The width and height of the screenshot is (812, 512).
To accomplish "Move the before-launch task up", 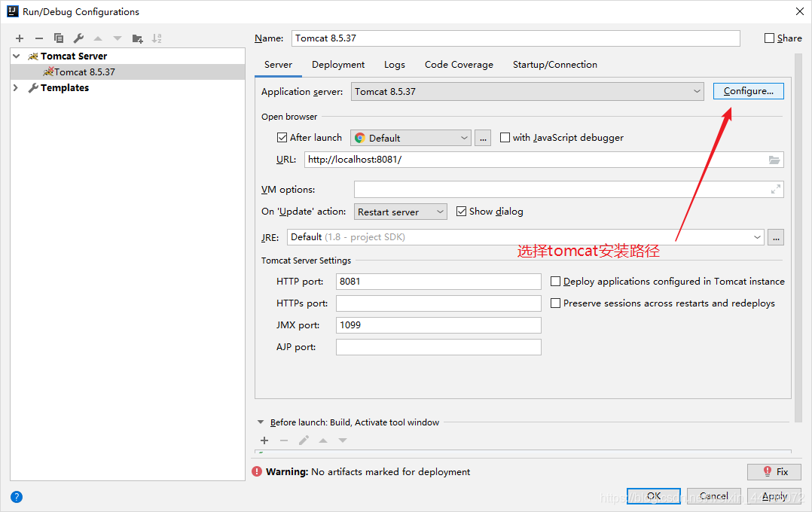I will (x=323, y=440).
